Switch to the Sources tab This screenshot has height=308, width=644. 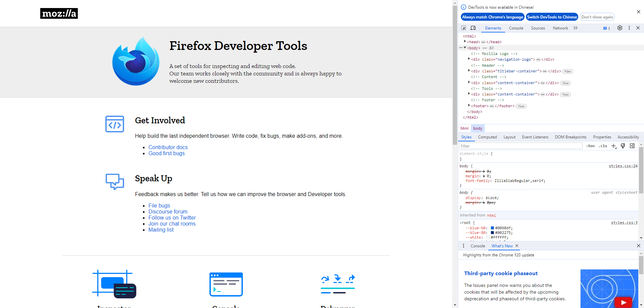pyautogui.click(x=538, y=28)
